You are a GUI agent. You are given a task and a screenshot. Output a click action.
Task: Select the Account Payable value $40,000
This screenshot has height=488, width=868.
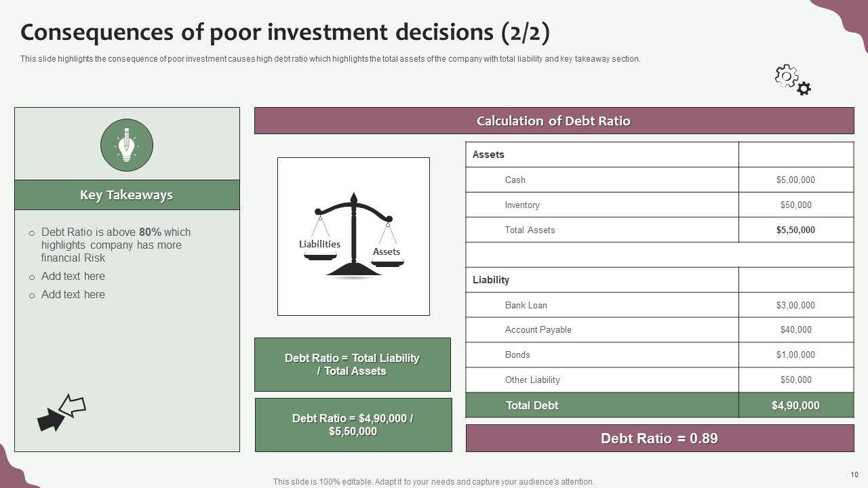[795, 330]
